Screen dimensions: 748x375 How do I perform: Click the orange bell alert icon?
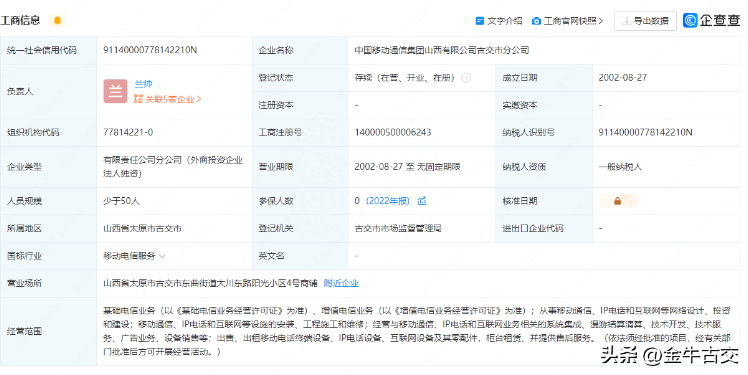tap(57, 21)
